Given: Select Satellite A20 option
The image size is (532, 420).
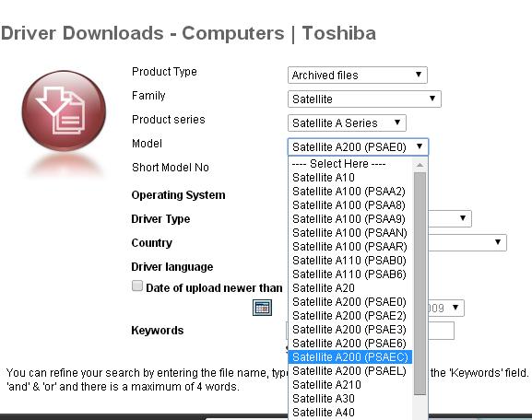Looking at the screenshot, I should pyautogui.click(x=350, y=288).
